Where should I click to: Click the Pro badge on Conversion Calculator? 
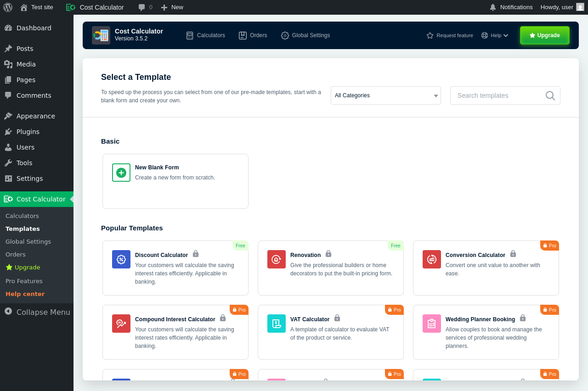[x=549, y=246]
